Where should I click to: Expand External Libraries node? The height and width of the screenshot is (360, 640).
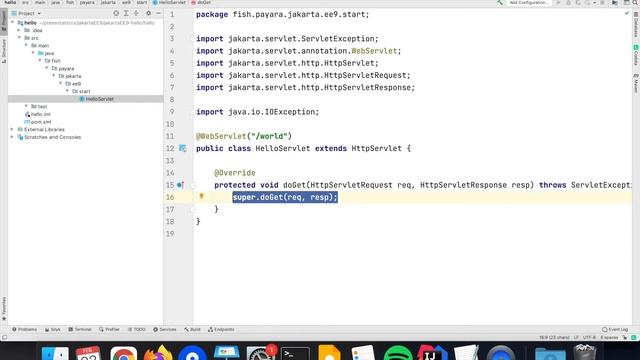(12, 129)
